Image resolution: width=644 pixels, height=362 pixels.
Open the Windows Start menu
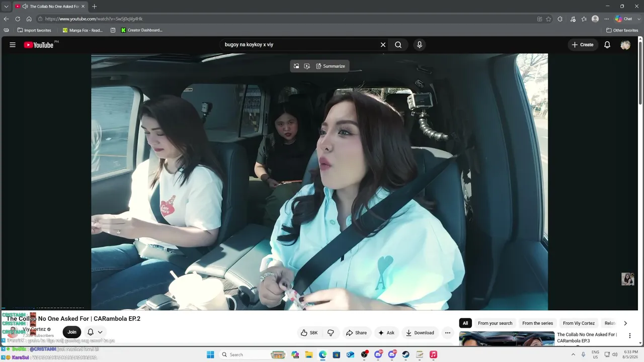[210, 354]
